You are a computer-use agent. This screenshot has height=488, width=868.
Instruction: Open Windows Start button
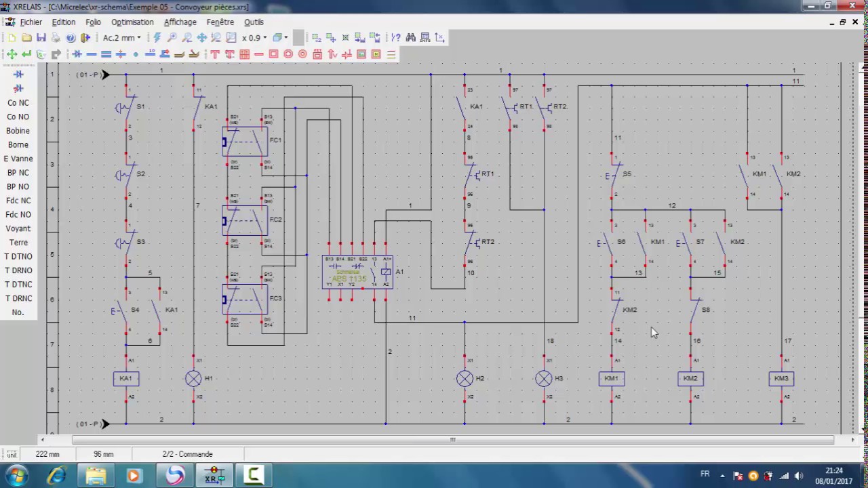coord(16,476)
